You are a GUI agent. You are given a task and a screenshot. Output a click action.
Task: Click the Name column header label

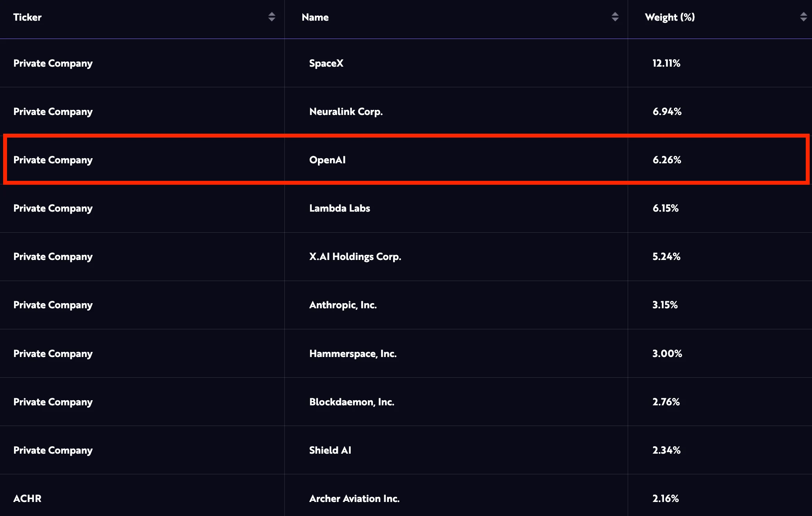(x=315, y=17)
